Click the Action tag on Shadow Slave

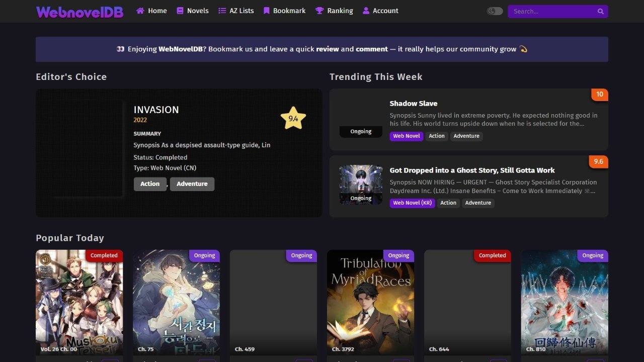coord(437,136)
